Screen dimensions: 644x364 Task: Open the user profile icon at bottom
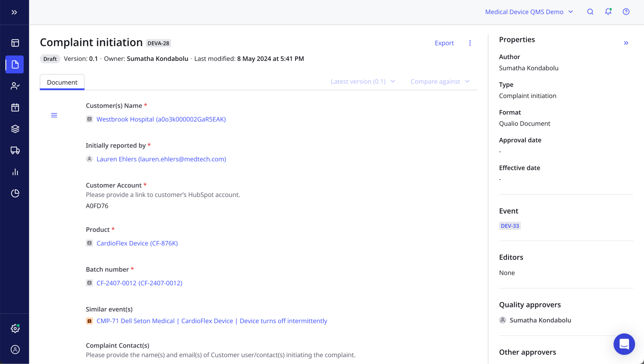(14, 349)
